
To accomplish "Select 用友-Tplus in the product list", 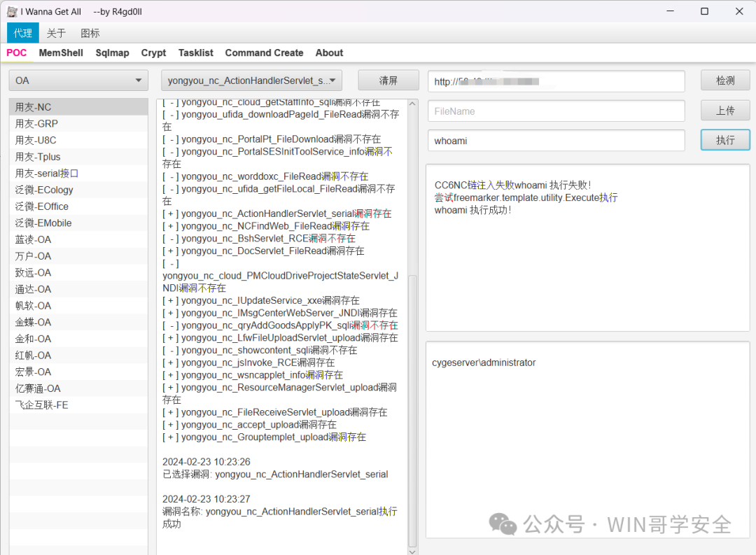I will point(78,157).
